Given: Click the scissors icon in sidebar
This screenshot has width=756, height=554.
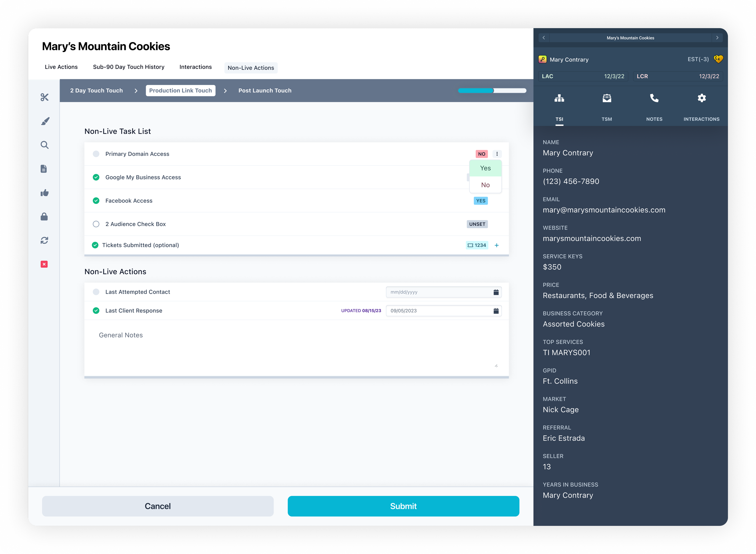Looking at the screenshot, I should point(44,97).
